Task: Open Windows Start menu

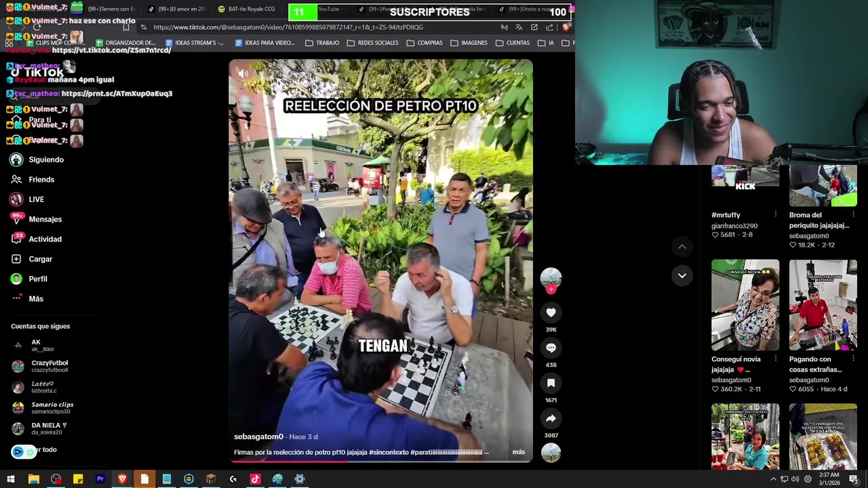Action: pyautogui.click(x=11, y=479)
